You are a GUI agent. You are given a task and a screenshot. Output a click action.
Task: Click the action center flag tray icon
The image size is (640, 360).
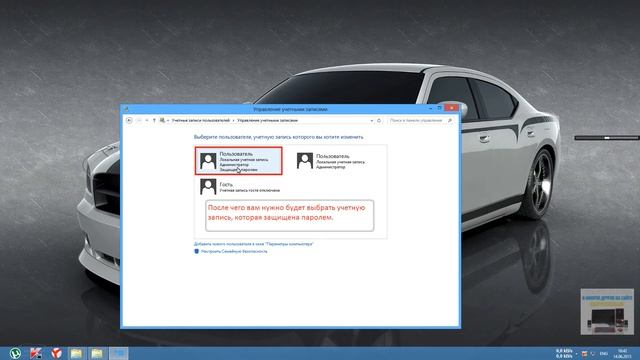(x=584, y=353)
